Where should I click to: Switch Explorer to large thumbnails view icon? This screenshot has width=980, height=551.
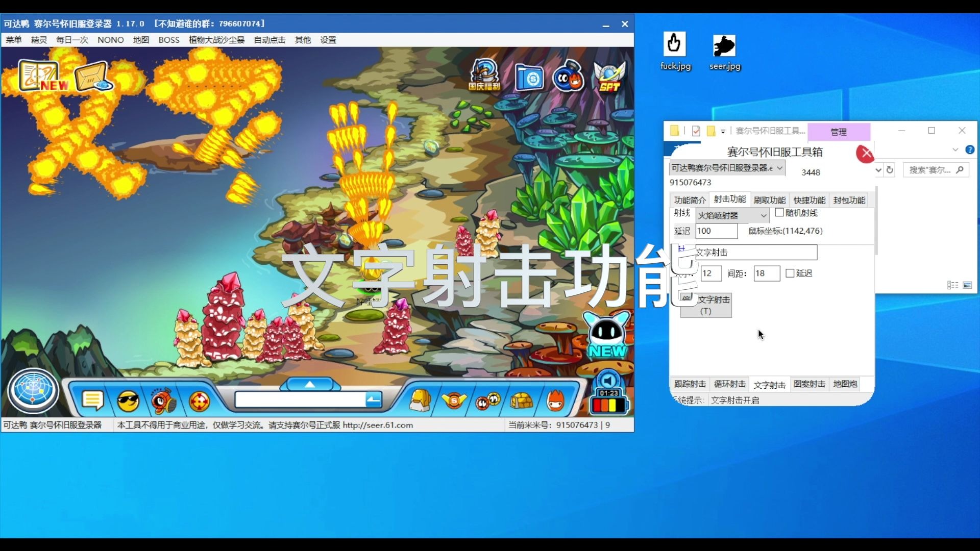coord(967,285)
